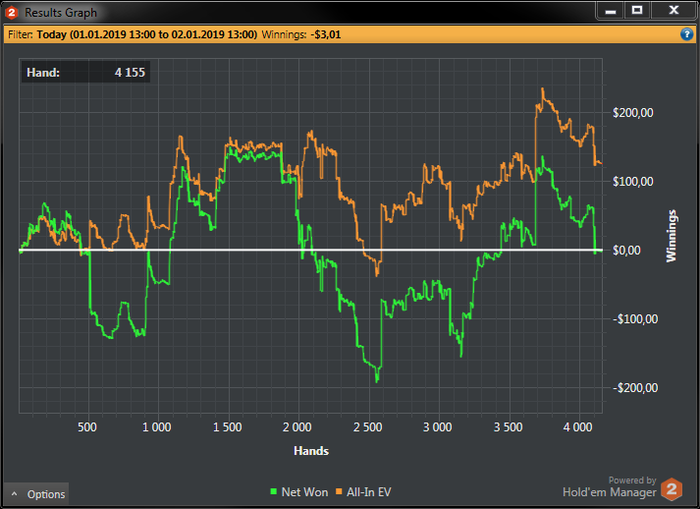The width and height of the screenshot is (700, 509).
Task: Open the blue help question-mark icon
Action: click(x=687, y=34)
